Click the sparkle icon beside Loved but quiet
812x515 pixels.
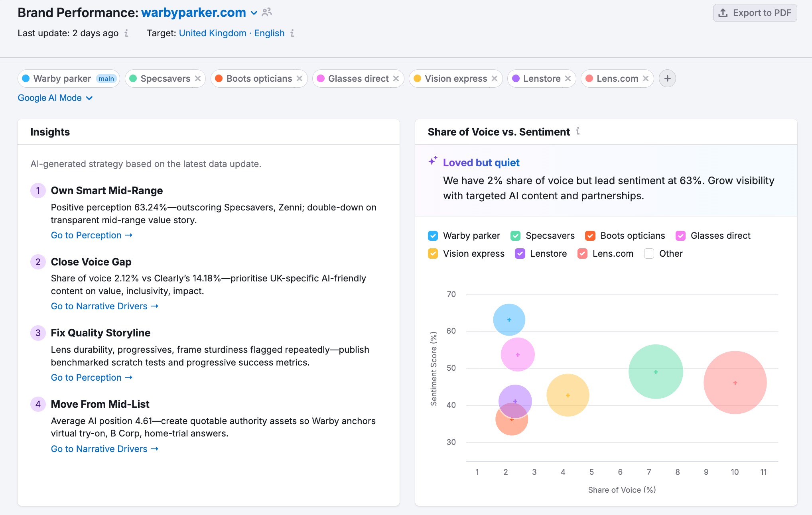[x=433, y=162]
